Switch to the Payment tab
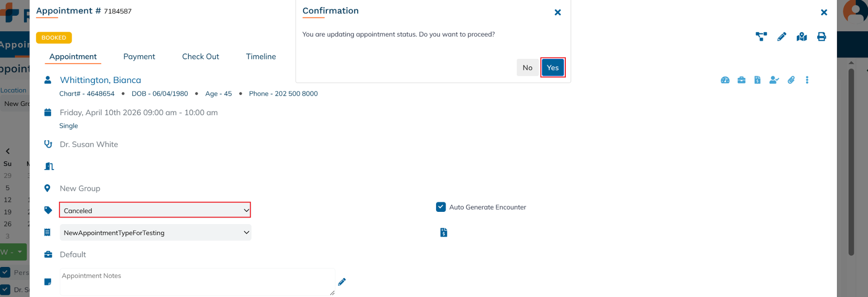 click(x=139, y=57)
